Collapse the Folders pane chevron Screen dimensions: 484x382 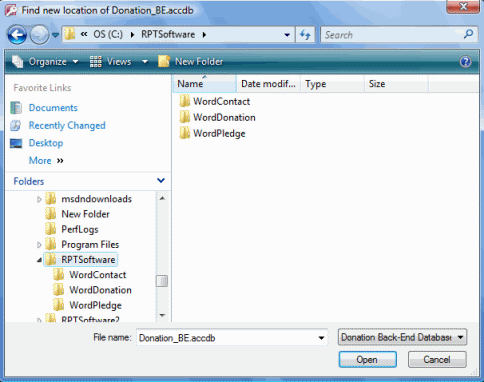[x=161, y=181]
